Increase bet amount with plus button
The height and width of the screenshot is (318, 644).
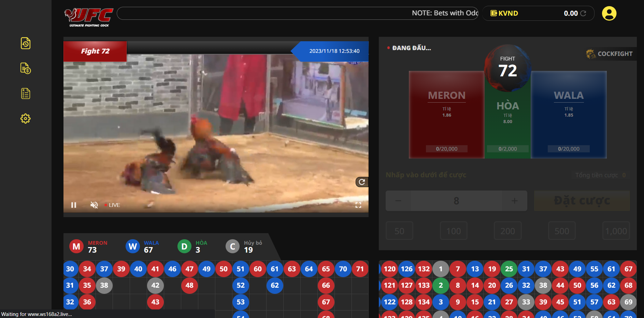tap(514, 201)
